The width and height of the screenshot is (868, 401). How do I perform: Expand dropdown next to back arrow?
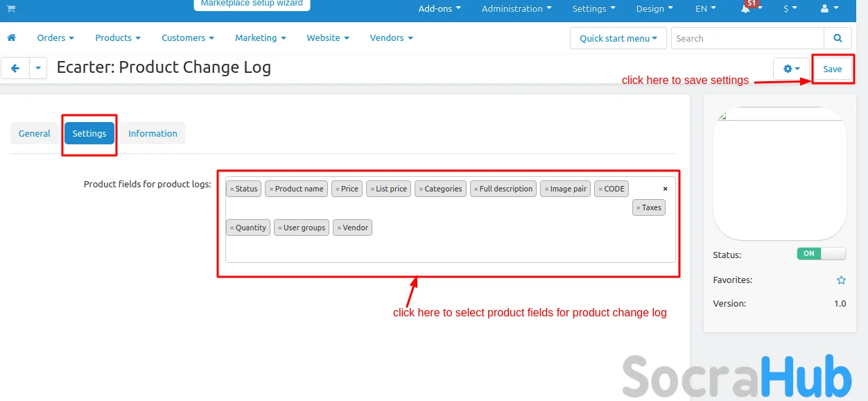[x=37, y=68]
